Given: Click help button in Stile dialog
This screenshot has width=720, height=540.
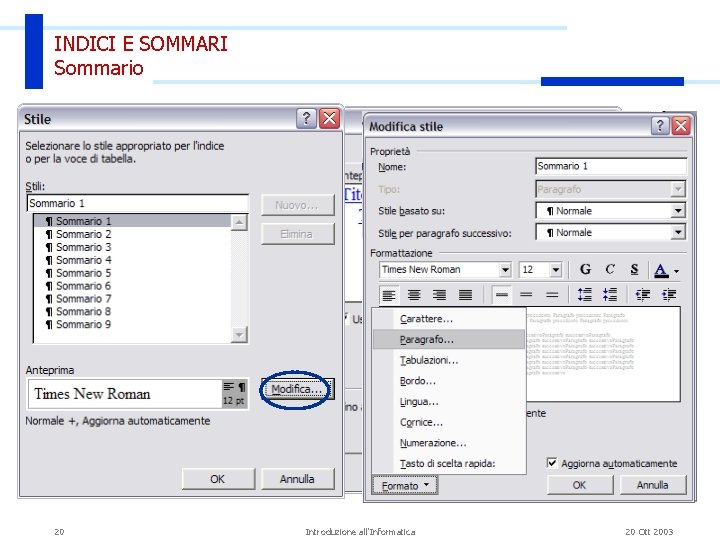Looking at the screenshot, I should (306, 119).
